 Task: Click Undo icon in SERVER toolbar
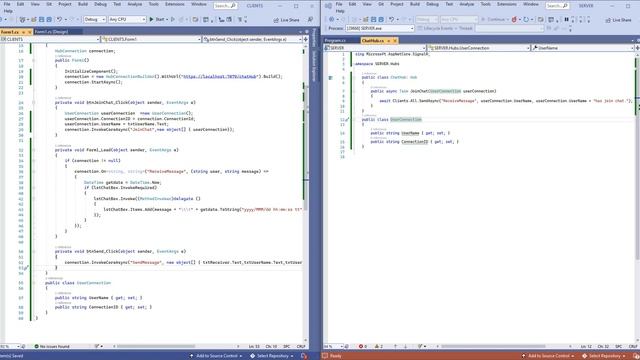(391, 19)
